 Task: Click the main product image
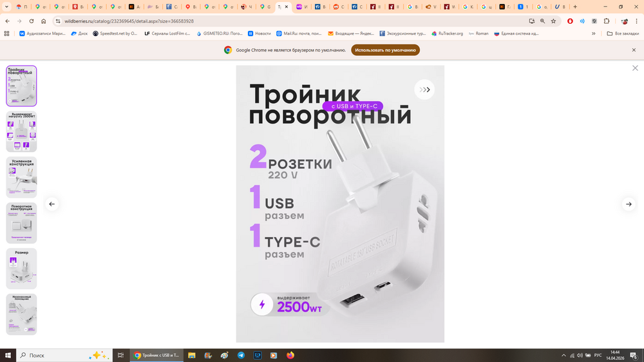(x=340, y=204)
